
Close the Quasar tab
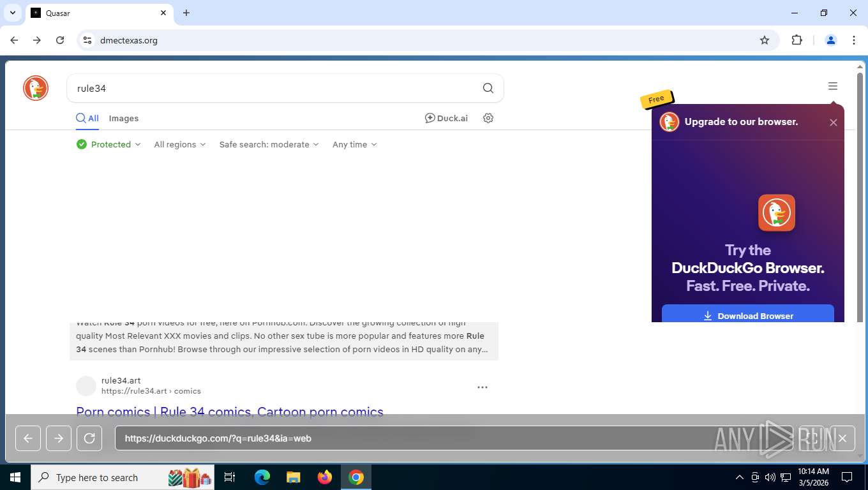pyautogui.click(x=163, y=13)
